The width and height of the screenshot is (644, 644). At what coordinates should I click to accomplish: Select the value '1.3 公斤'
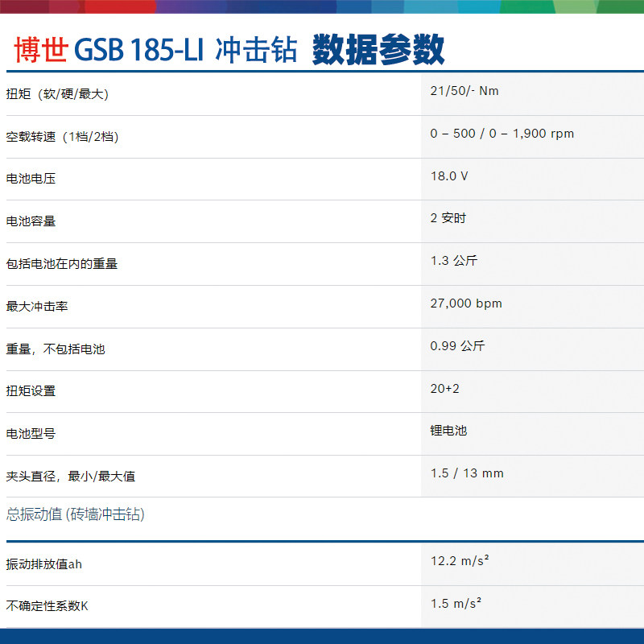pos(454,260)
